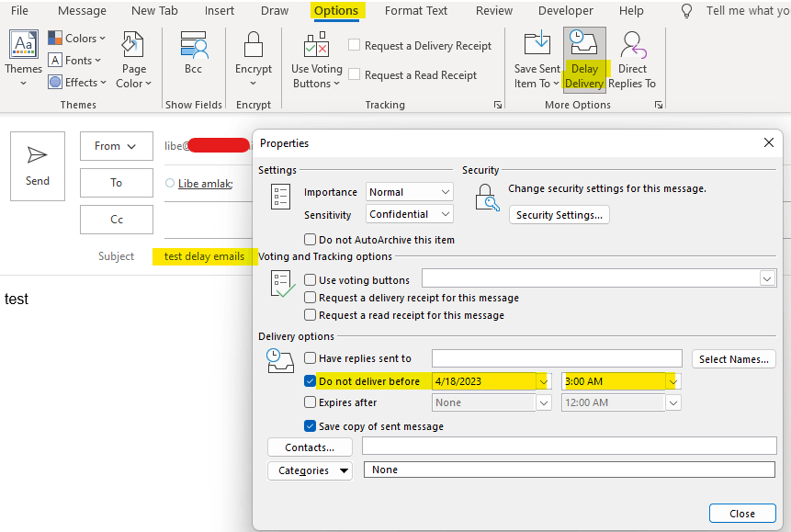Close the Properties dialog with X
This screenshot has width=791, height=532.
(x=768, y=142)
